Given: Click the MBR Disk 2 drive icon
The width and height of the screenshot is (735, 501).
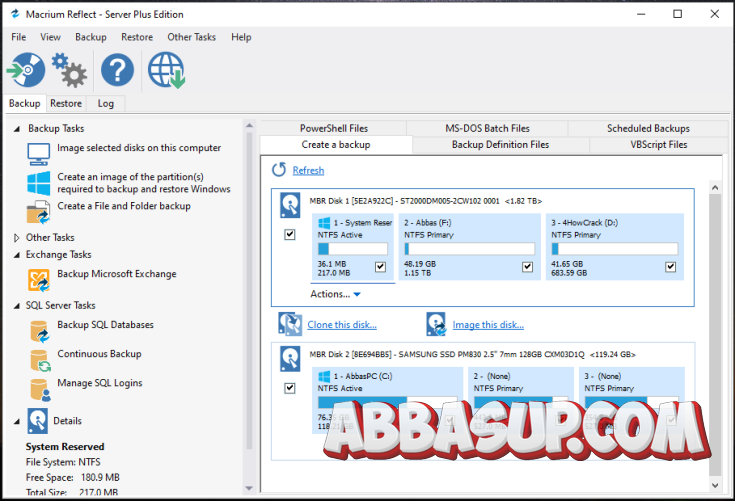Looking at the screenshot, I should pyautogui.click(x=290, y=359).
